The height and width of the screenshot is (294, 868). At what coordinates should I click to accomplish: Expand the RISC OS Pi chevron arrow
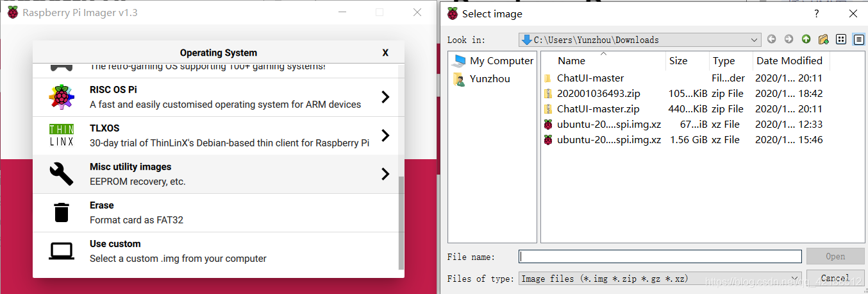(385, 97)
